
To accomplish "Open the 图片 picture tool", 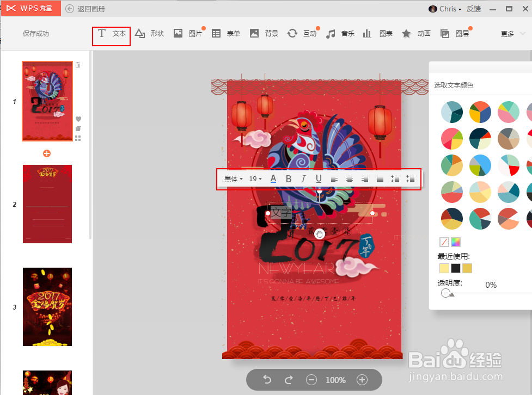I will click(188, 34).
